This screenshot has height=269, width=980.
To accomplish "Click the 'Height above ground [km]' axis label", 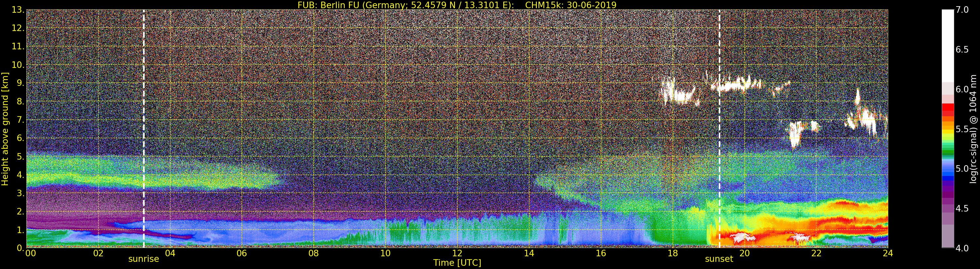I will pos(5,129).
